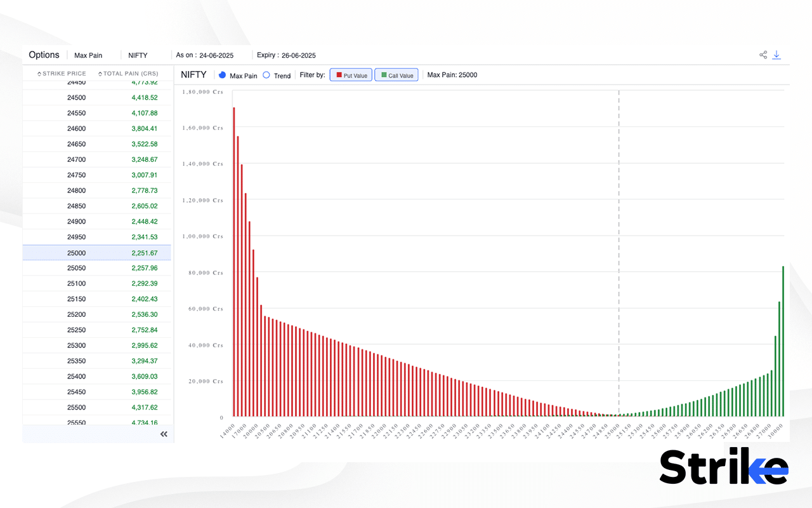Switch to the Max Pain tab
The height and width of the screenshot is (508, 812).
(x=88, y=55)
